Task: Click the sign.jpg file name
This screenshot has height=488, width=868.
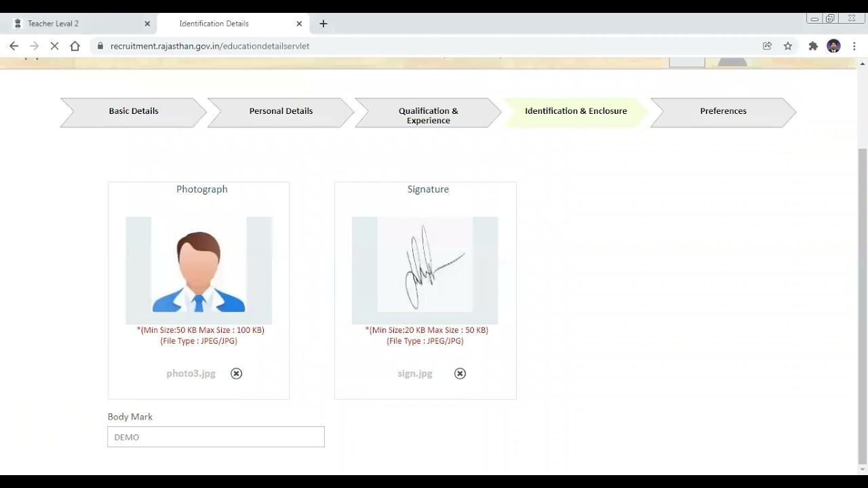Action: tap(415, 373)
